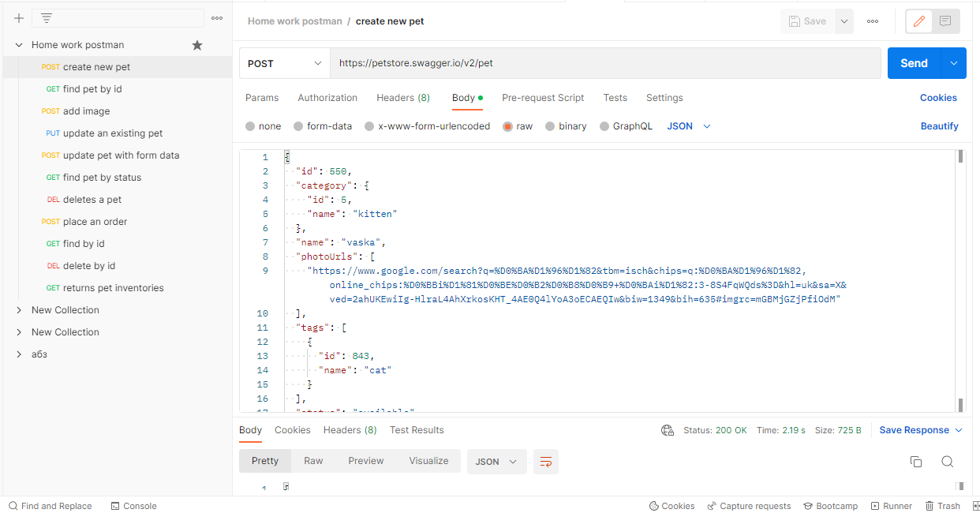Viewport: 980px width, 513px height.
Task: Open the comments panel icon
Action: pyautogui.click(x=944, y=21)
